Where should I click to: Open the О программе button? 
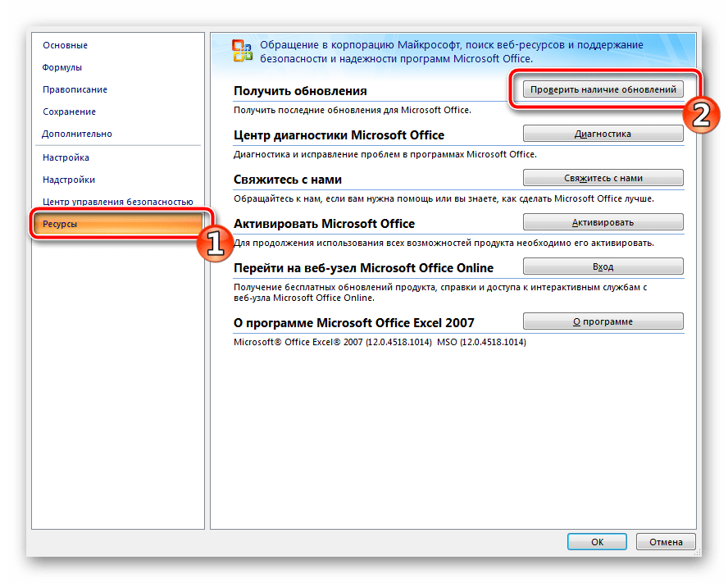(603, 321)
